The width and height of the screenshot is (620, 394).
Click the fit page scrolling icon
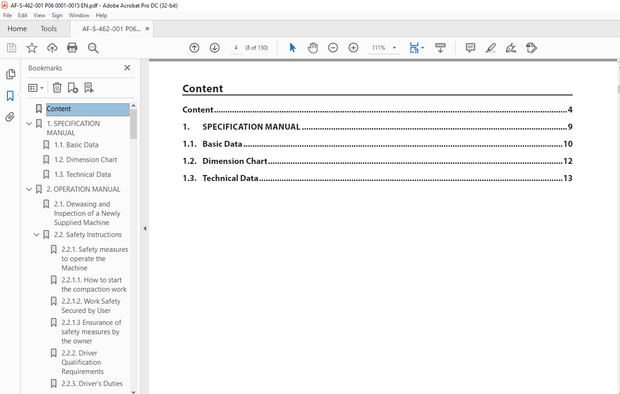point(414,48)
